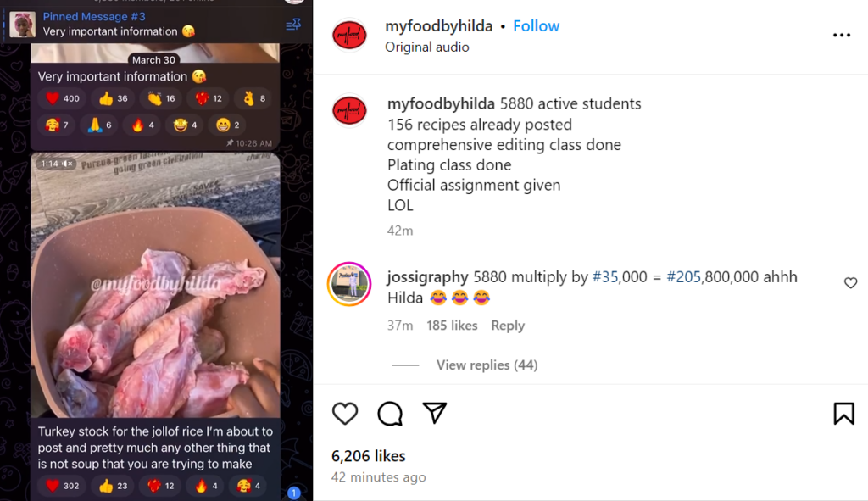Share the post via paper plane icon

[435, 413]
